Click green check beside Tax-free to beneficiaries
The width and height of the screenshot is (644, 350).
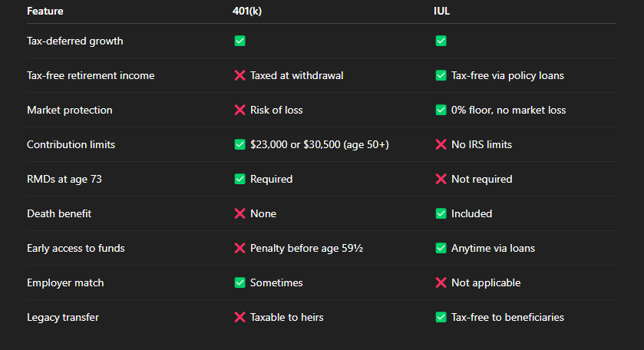pyautogui.click(x=441, y=317)
